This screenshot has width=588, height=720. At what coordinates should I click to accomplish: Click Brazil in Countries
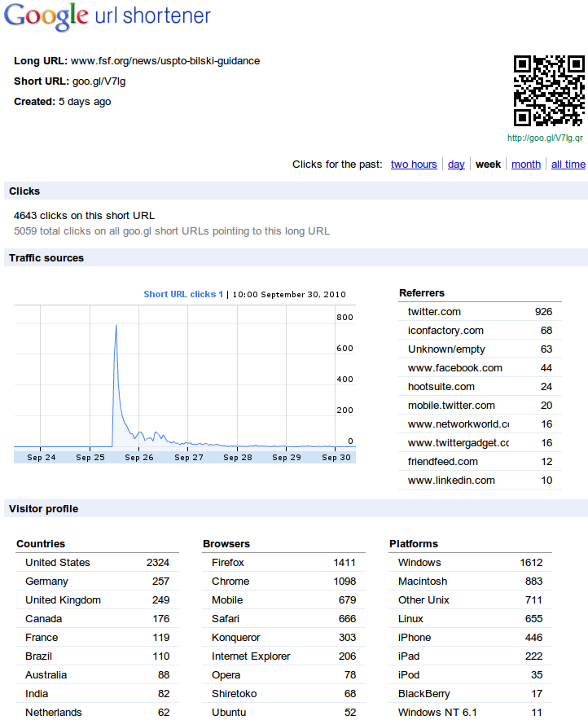tap(97, 656)
